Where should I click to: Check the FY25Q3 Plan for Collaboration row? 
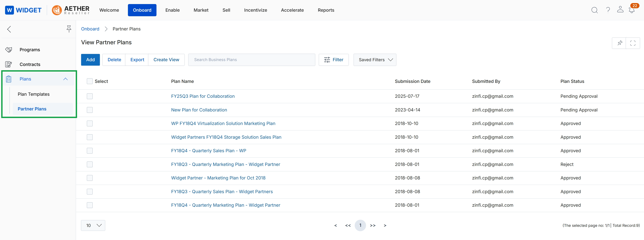click(90, 96)
